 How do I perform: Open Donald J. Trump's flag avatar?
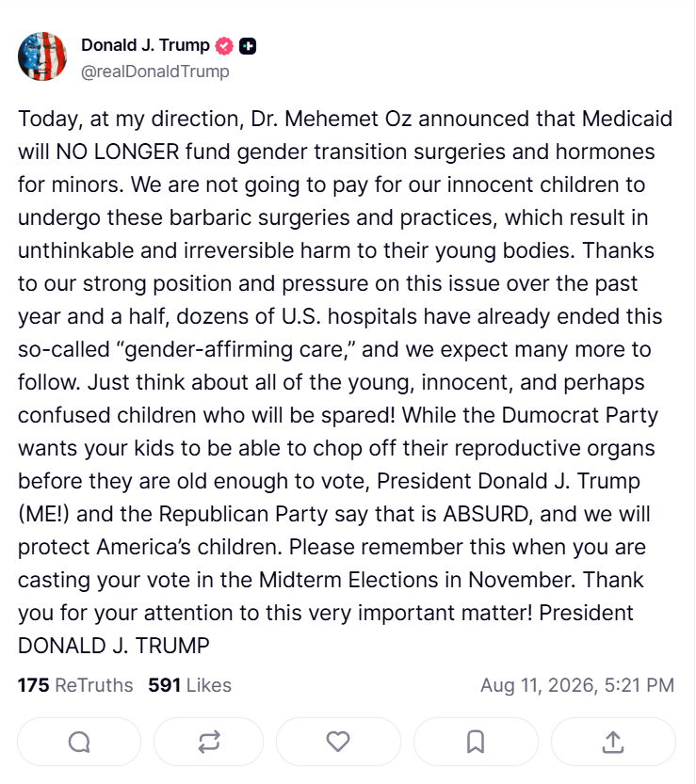click(x=42, y=56)
